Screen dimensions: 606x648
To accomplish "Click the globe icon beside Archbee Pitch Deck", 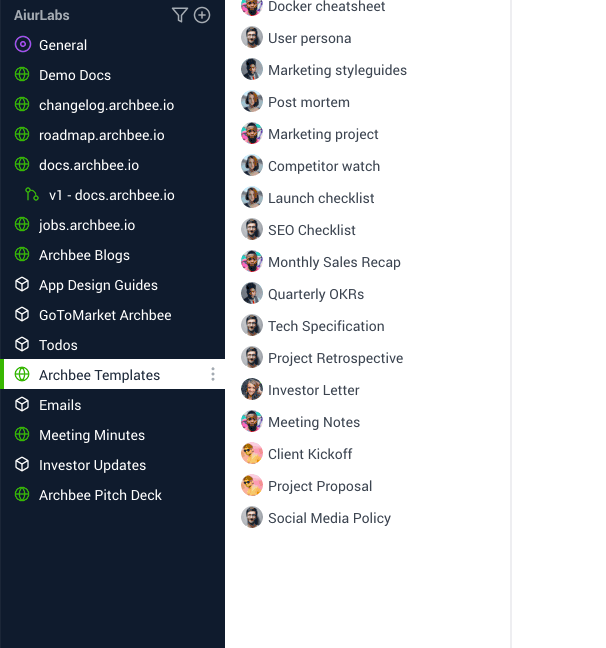I will [x=22, y=495].
